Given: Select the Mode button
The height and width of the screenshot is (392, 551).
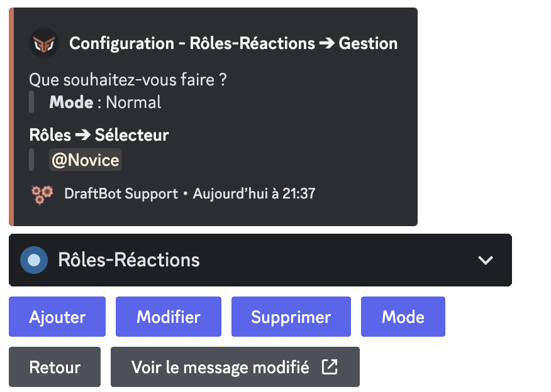Looking at the screenshot, I should click(403, 317).
